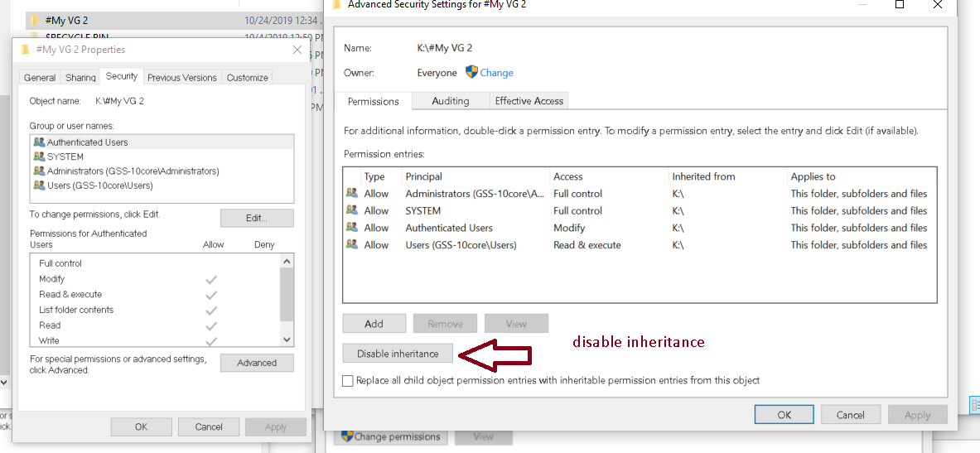This screenshot has height=453, width=980.
Task: Open the Sharing tab in Properties
Action: [80, 78]
